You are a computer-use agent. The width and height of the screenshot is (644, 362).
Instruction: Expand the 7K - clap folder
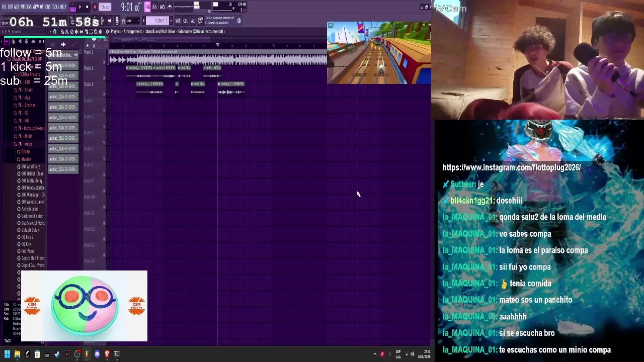23,98
